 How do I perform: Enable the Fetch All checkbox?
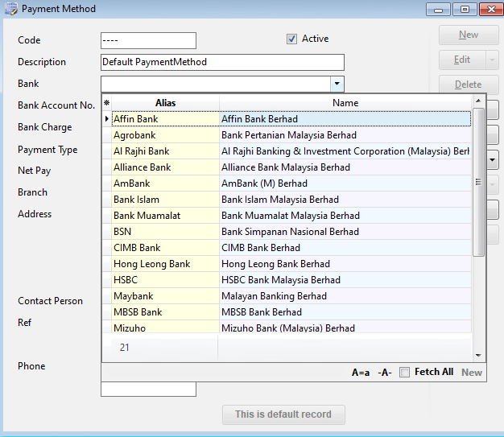tap(405, 372)
